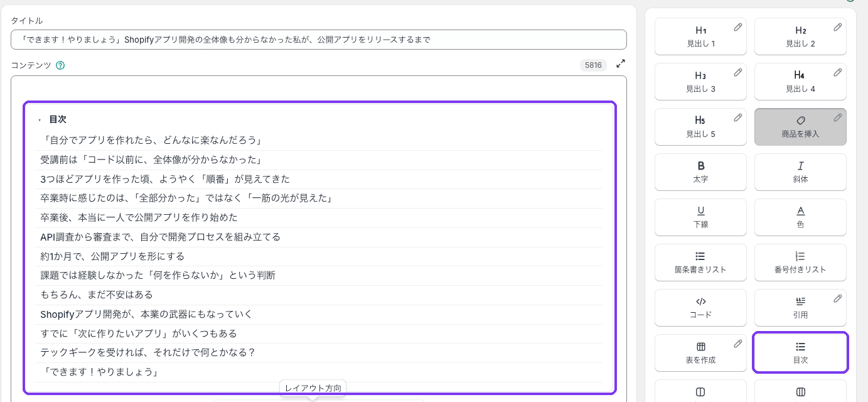
Task: Edit 見出し 1 style with pencil icon
Action: 738,27
